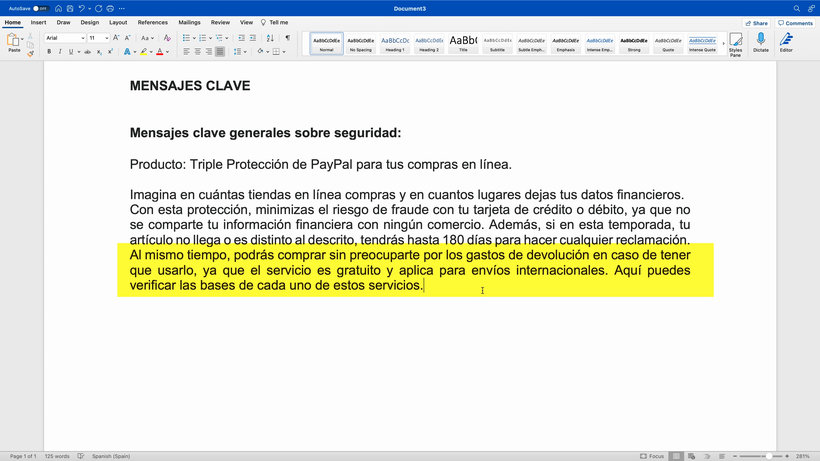Open the Design tab
This screenshot has width=820, height=461.
click(x=89, y=22)
